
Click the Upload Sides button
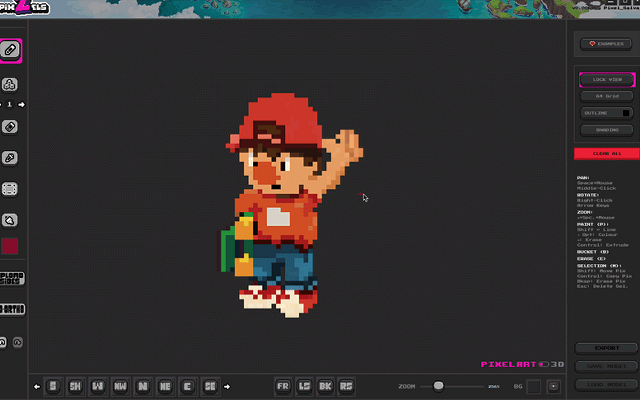[12, 278]
